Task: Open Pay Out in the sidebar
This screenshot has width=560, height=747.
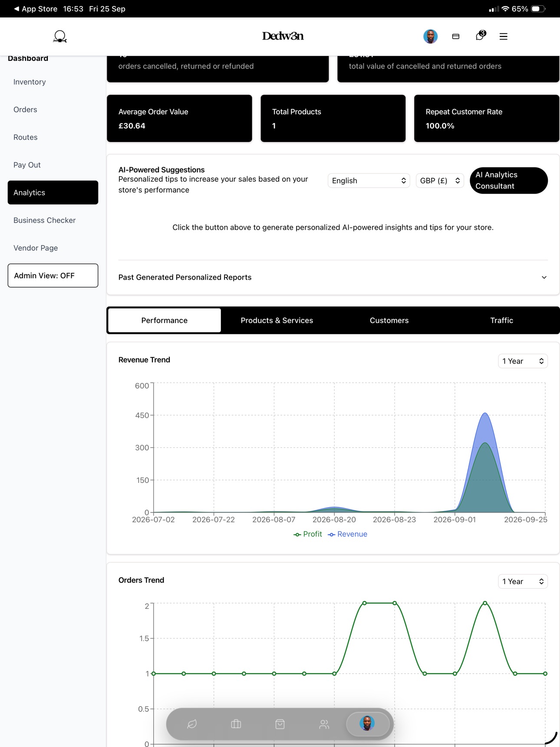Action: point(53,165)
